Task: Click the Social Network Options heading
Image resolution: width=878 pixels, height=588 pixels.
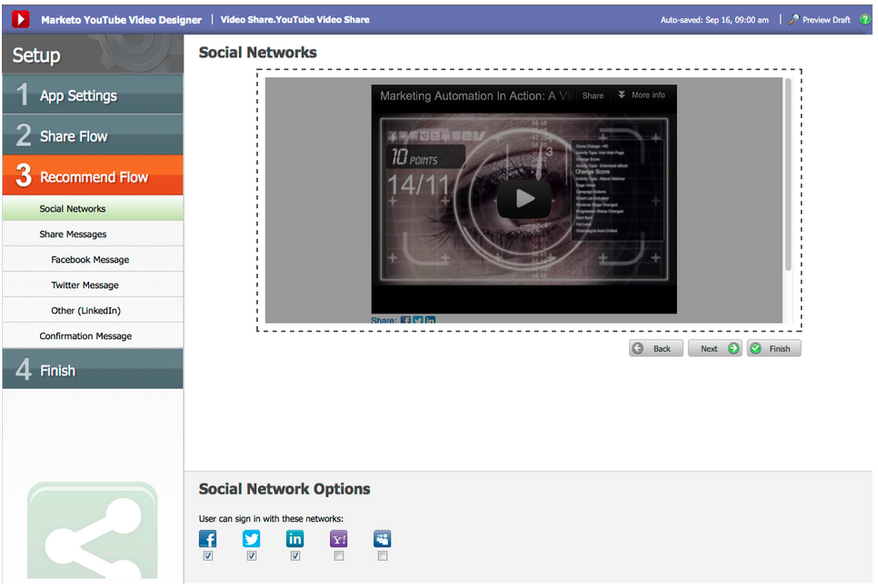Action: click(x=284, y=489)
